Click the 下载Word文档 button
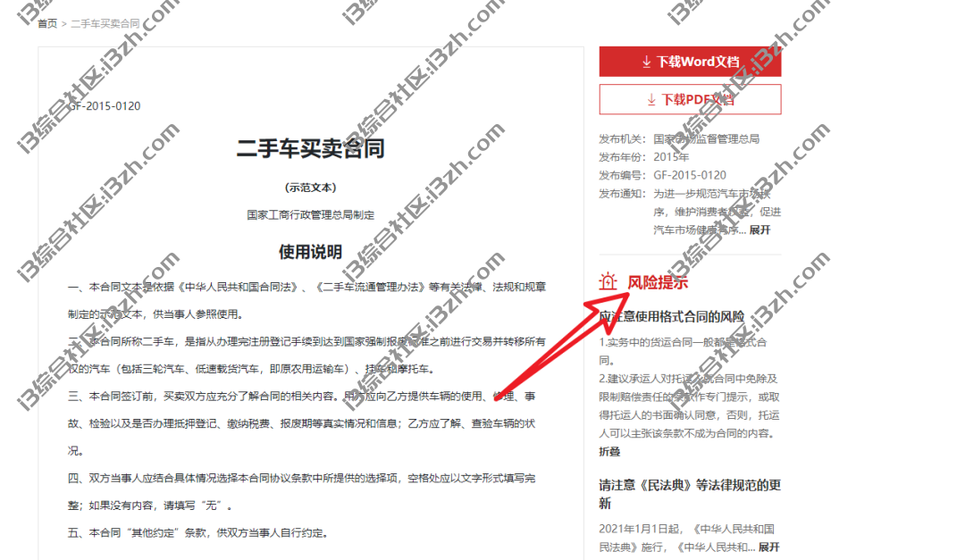Screen dimensions: 965x560 690,62
